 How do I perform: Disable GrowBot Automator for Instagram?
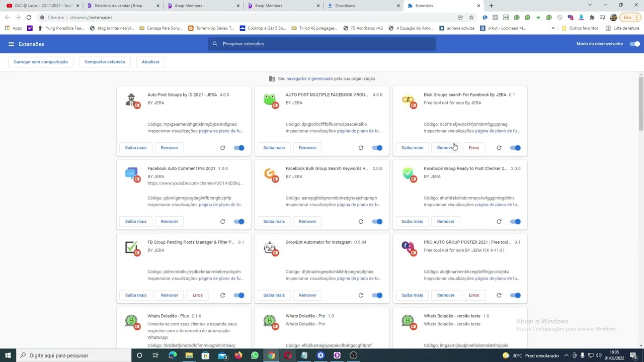point(377,295)
